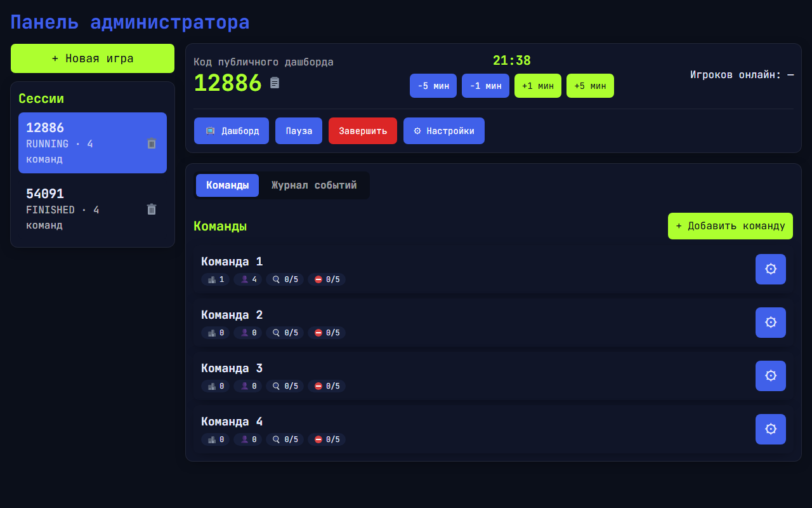Delete session 12886 with trash icon
This screenshot has height=508, width=812.
point(152,144)
